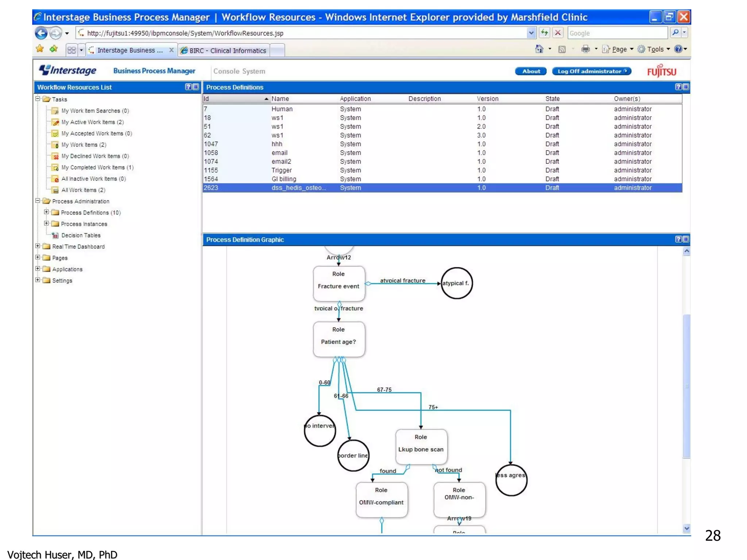
Task: Click the About button
Action: (530, 71)
